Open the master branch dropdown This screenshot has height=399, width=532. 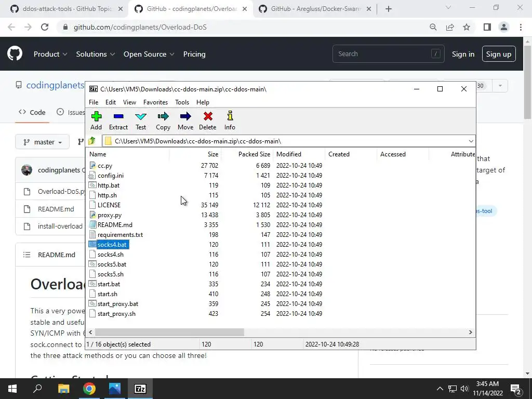point(43,142)
